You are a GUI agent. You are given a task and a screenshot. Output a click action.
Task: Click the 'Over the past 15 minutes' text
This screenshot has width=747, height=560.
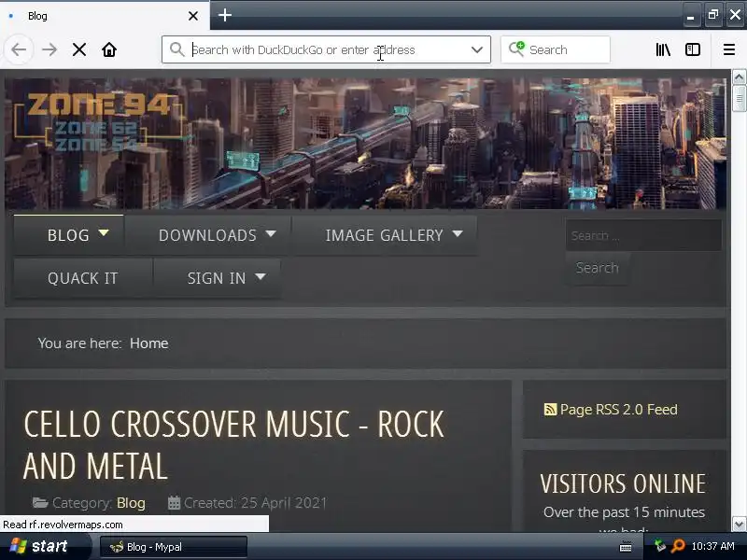click(624, 512)
